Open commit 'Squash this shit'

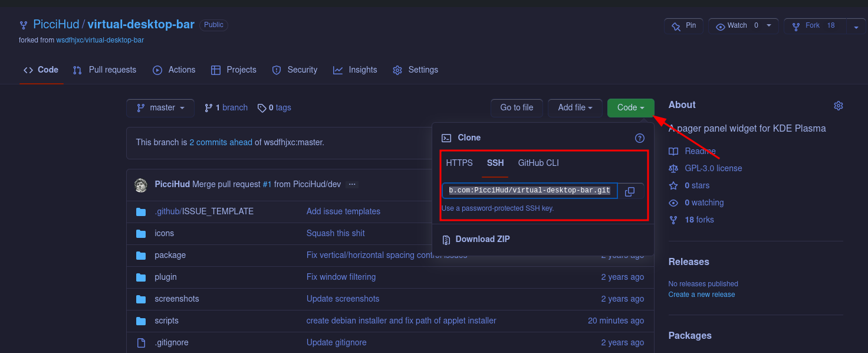coord(336,233)
